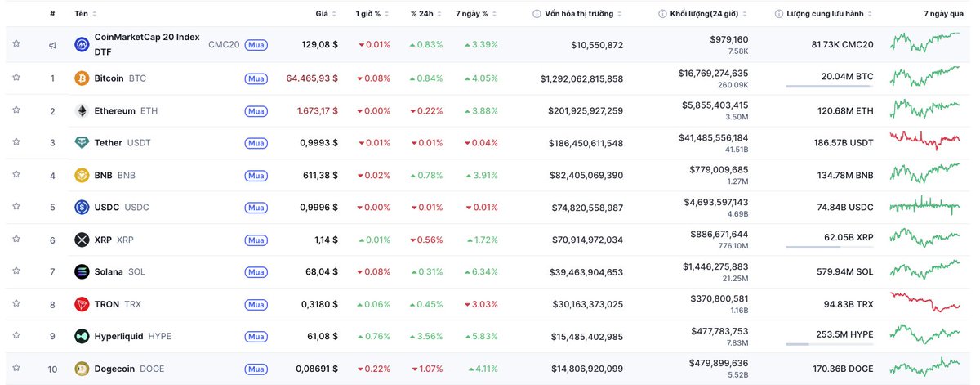980x385 pixels.
Task: Click info icon beside Vốn hóa thị trường
Action: (537, 14)
